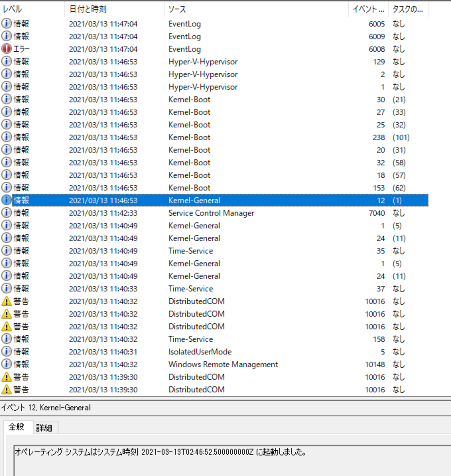Click the info icon on the IsolatedUserMode row
This screenshot has height=476, width=451.
6,352
